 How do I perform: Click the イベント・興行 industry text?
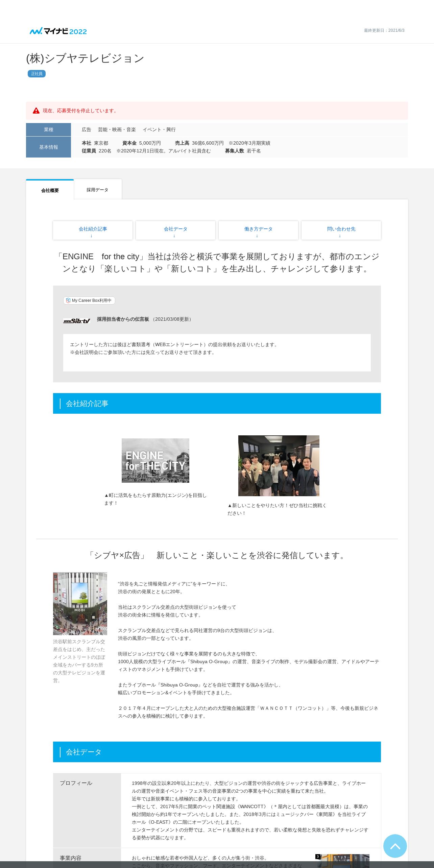pyautogui.click(x=159, y=129)
